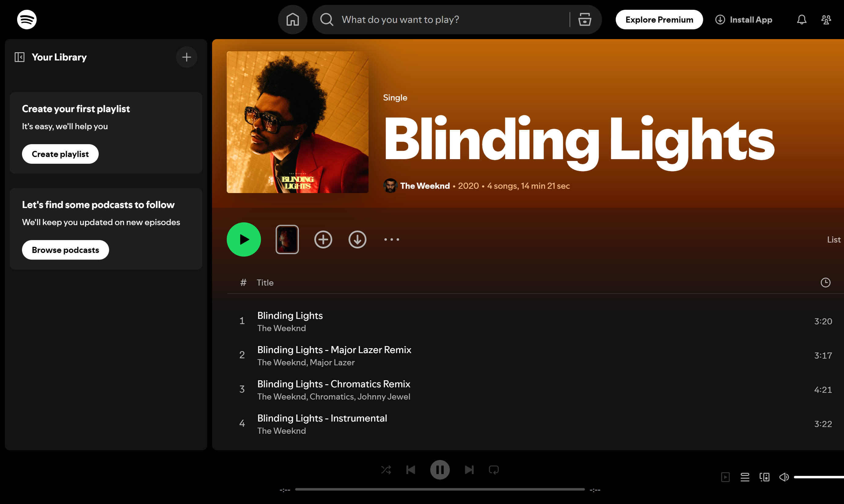Connect to a device

click(764, 477)
